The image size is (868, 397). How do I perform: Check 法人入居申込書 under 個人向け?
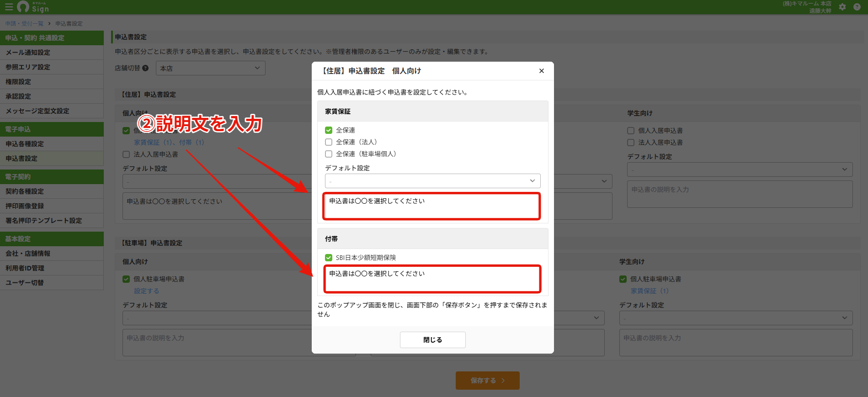126,154
